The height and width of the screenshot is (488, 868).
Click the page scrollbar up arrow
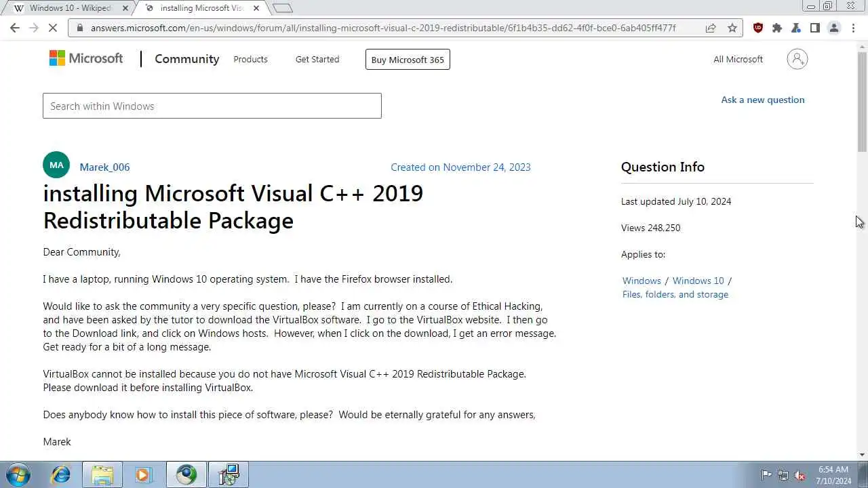tap(862, 46)
